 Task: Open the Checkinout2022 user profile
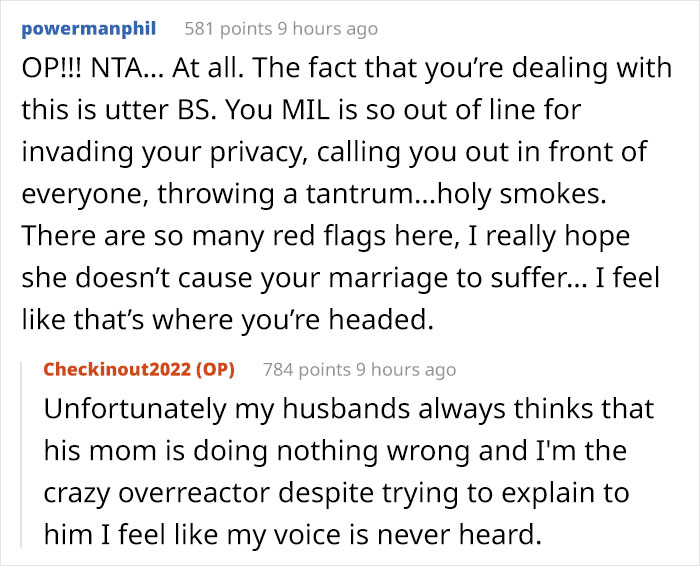[119, 369]
